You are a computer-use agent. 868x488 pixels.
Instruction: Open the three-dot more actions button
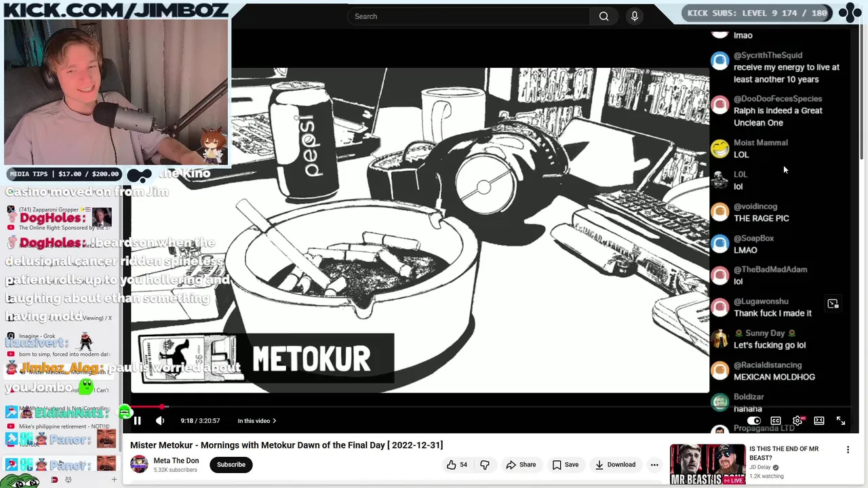654,465
